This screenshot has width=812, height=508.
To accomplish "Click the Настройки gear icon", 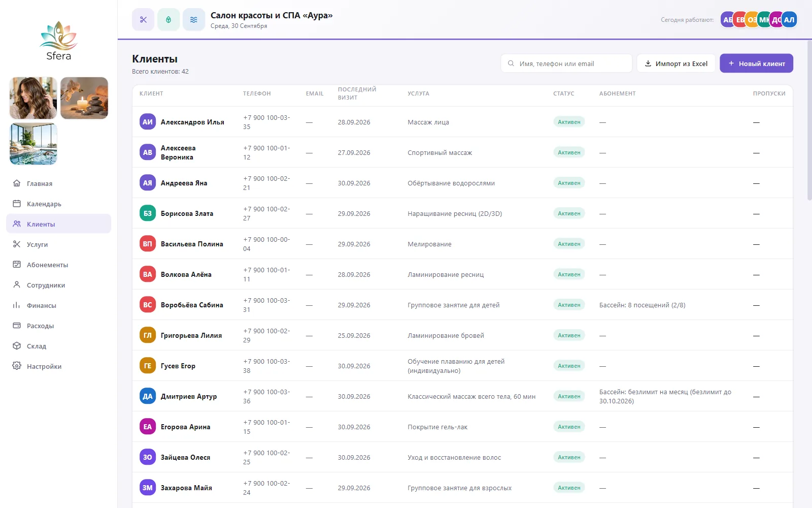I will 17,366.
